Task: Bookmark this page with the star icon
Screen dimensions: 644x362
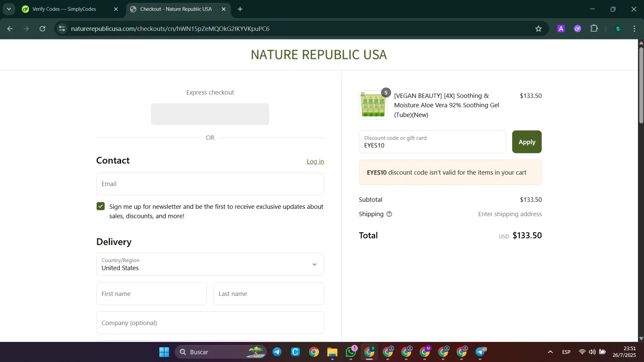Action: (x=538, y=29)
